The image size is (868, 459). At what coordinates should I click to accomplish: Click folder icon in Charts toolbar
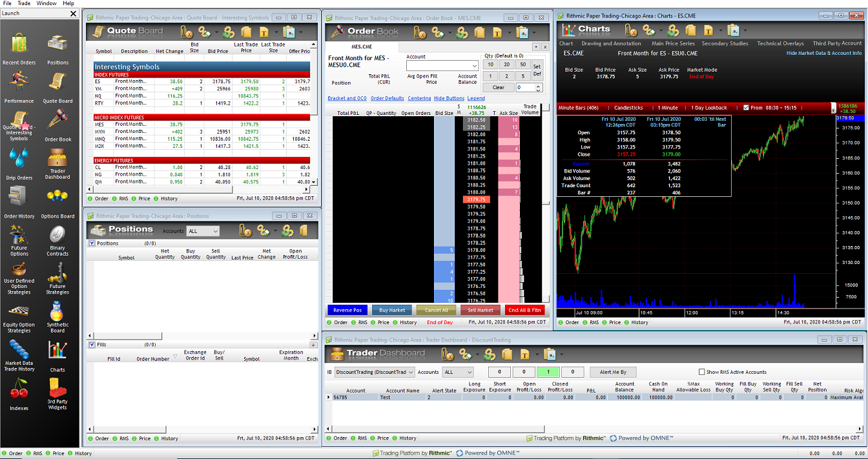pos(691,30)
